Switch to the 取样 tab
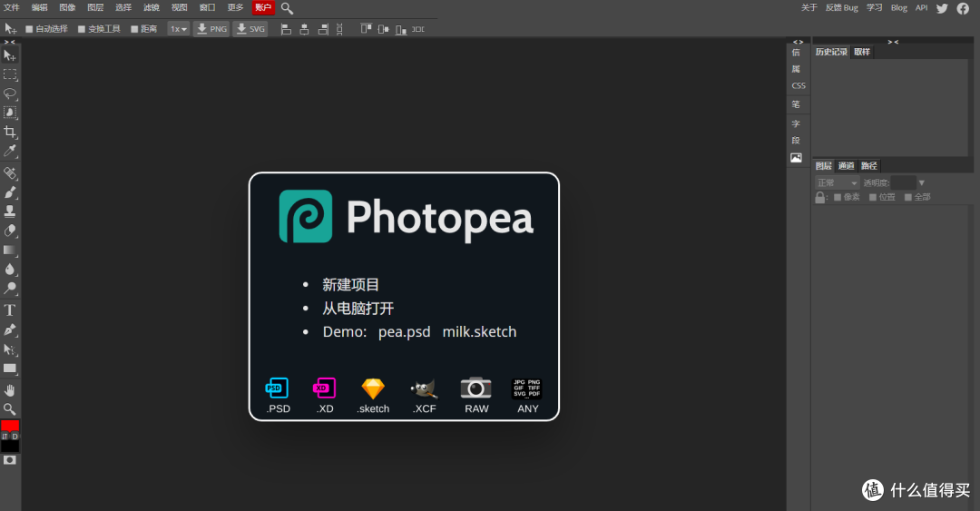 point(862,52)
